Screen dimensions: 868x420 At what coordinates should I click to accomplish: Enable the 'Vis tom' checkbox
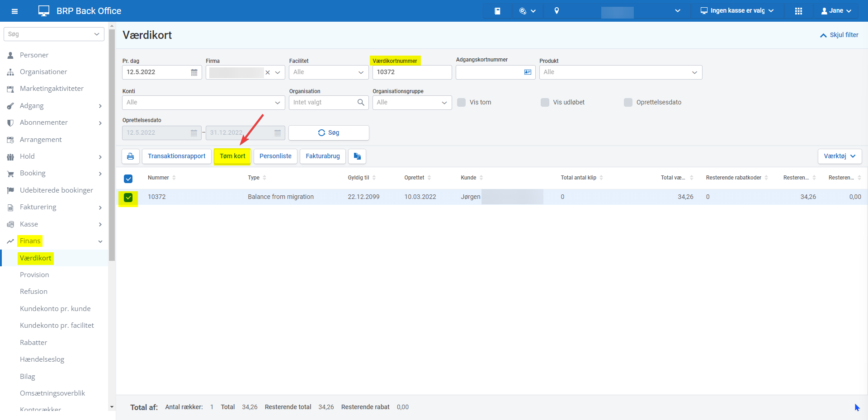coord(462,102)
